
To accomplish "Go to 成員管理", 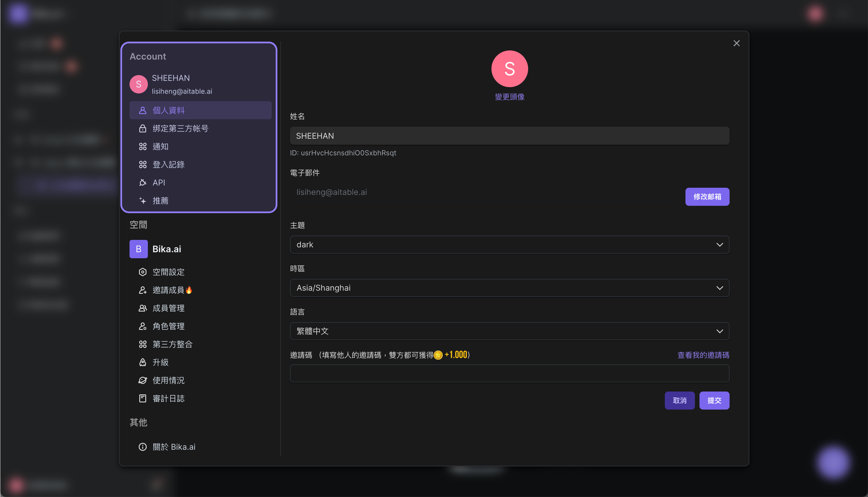I will coord(200,308).
